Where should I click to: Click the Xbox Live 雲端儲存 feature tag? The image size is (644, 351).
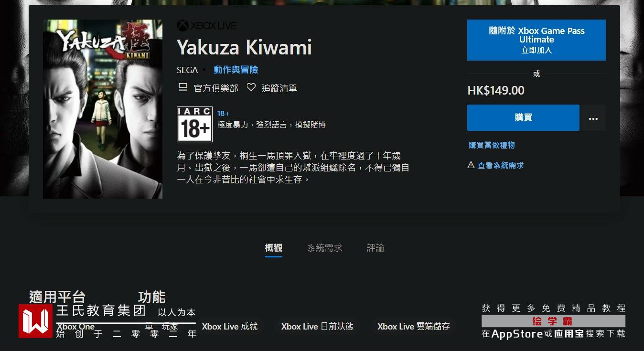click(x=413, y=327)
